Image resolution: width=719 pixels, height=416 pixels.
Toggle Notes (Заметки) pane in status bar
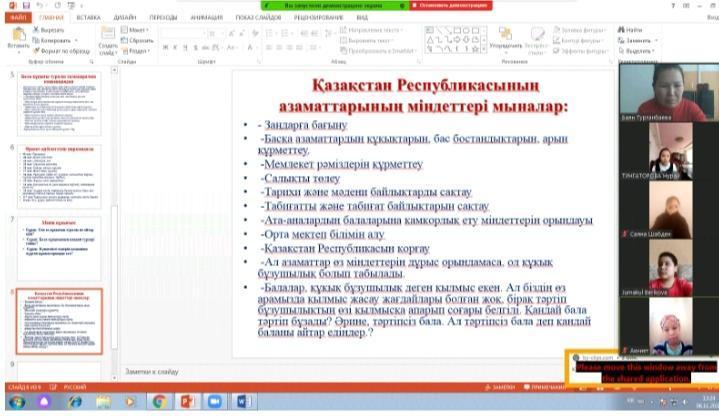tap(500, 387)
